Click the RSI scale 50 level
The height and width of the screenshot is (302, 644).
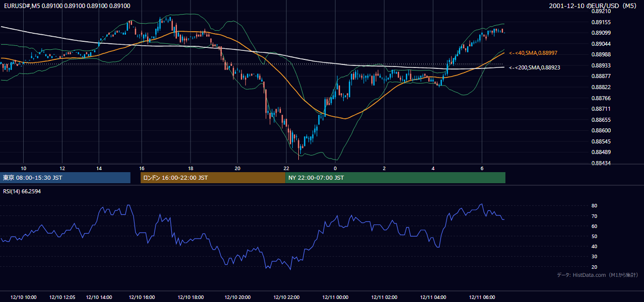point(594,236)
